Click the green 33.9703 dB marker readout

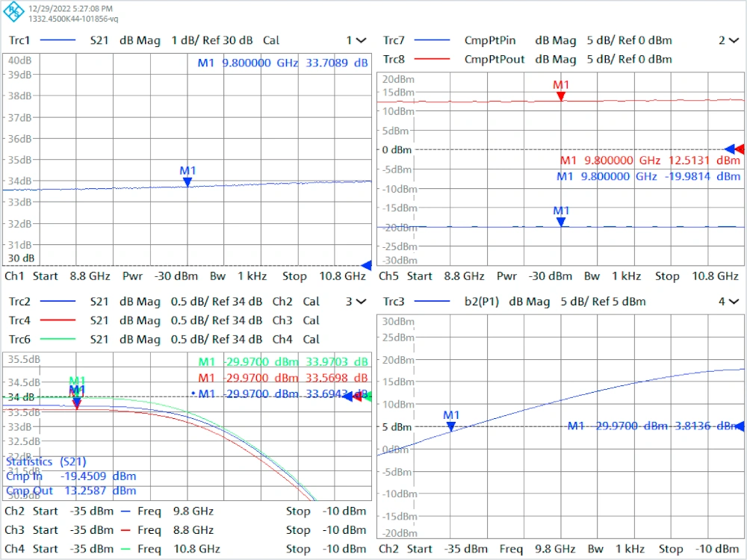336,362
